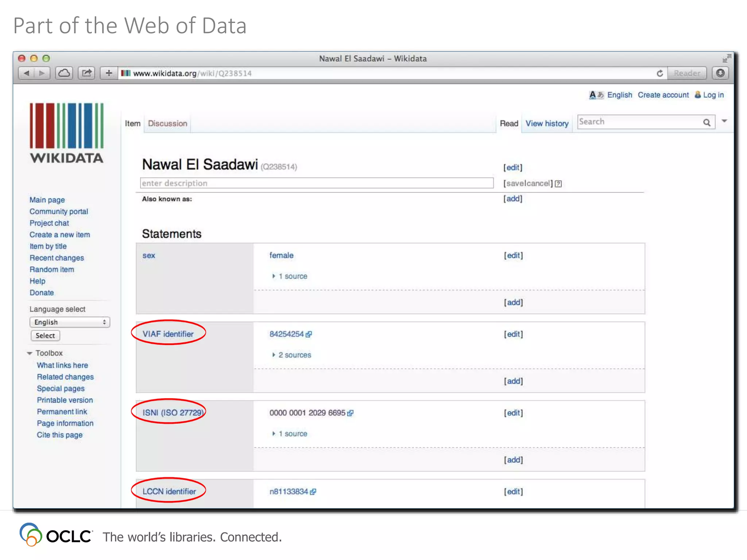The height and width of the screenshot is (560, 747).
Task: Click the plus add-bookmark button
Action: tap(109, 73)
